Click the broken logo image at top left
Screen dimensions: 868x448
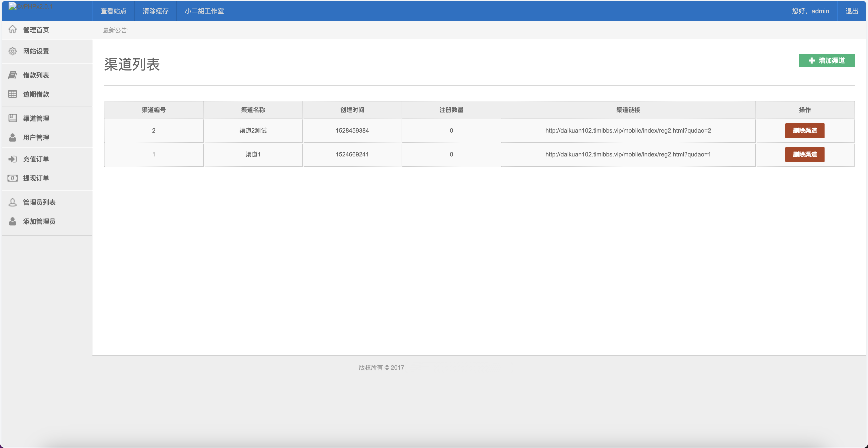point(13,6)
